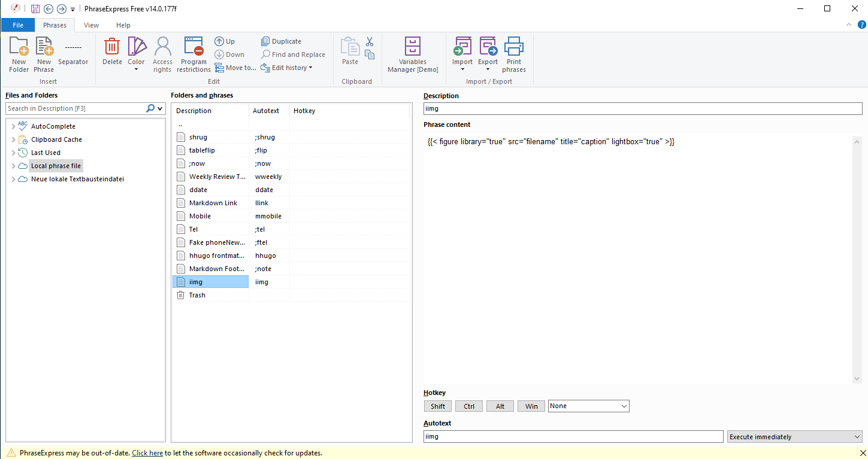Switch to the View tab
868x459 pixels.
coord(91,25)
